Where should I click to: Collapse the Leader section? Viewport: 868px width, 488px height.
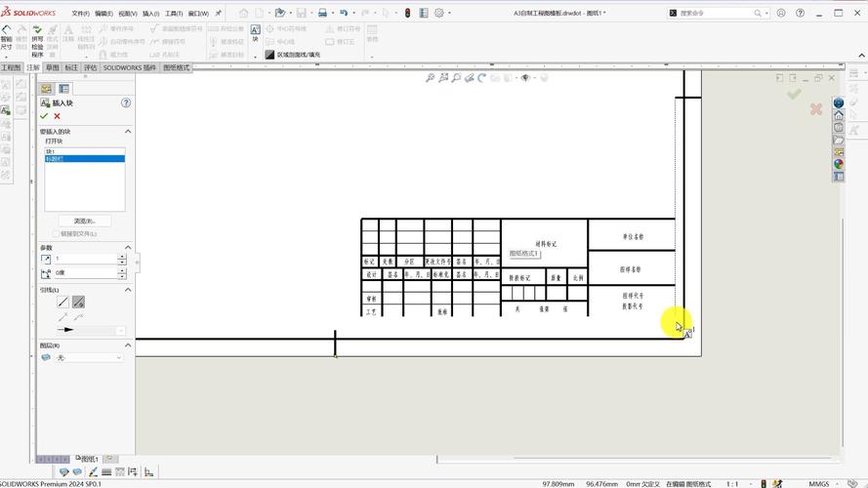pyautogui.click(x=127, y=290)
